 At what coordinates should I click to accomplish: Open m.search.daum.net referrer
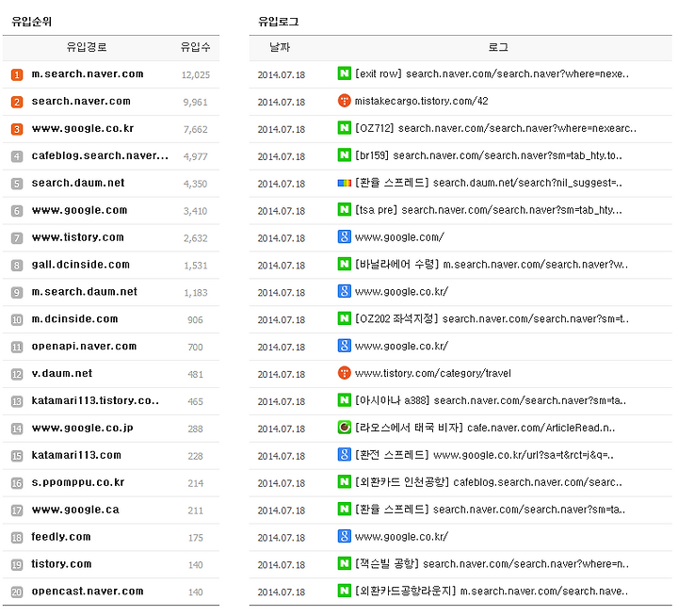(85, 292)
